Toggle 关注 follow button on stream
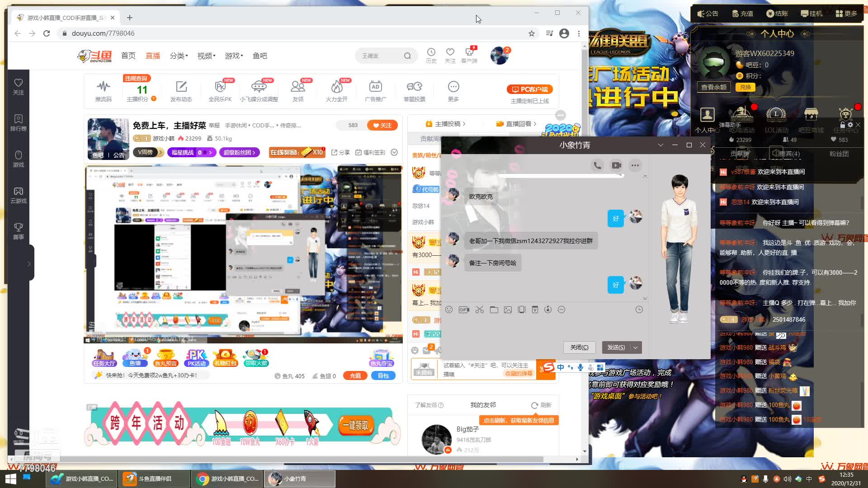Image resolution: width=868 pixels, height=488 pixels. pos(382,125)
